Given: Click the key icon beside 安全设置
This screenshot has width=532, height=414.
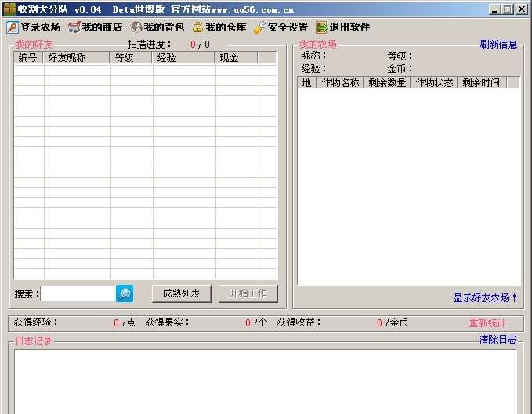Looking at the screenshot, I should (x=259, y=27).
